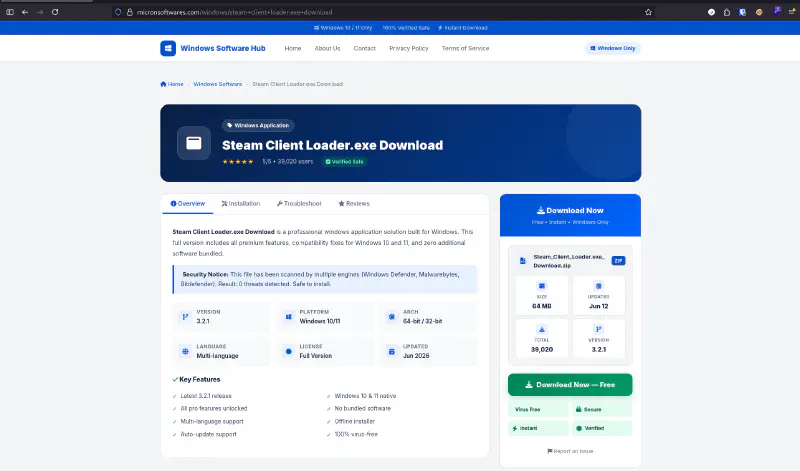Viewport: 800px width, 471px height.
Task: Click the Windows Software Hub logo icon
Action: tap(168, 48)
